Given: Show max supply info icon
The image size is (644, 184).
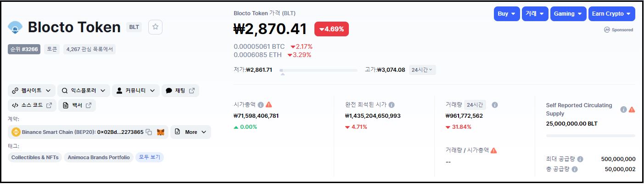Looking at the screenshot, I should point(580,159).
